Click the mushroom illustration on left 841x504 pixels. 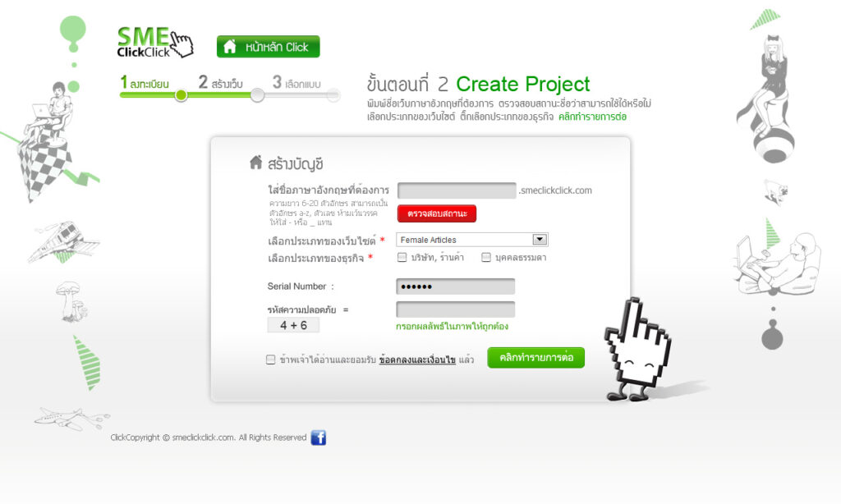[71, 302]
